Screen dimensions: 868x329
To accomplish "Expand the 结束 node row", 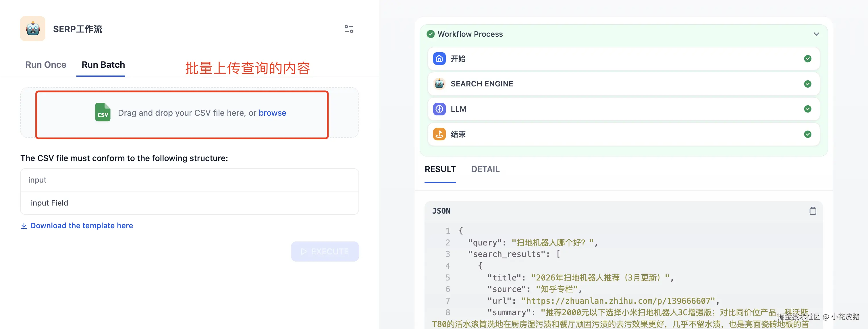I will [623, 134].
